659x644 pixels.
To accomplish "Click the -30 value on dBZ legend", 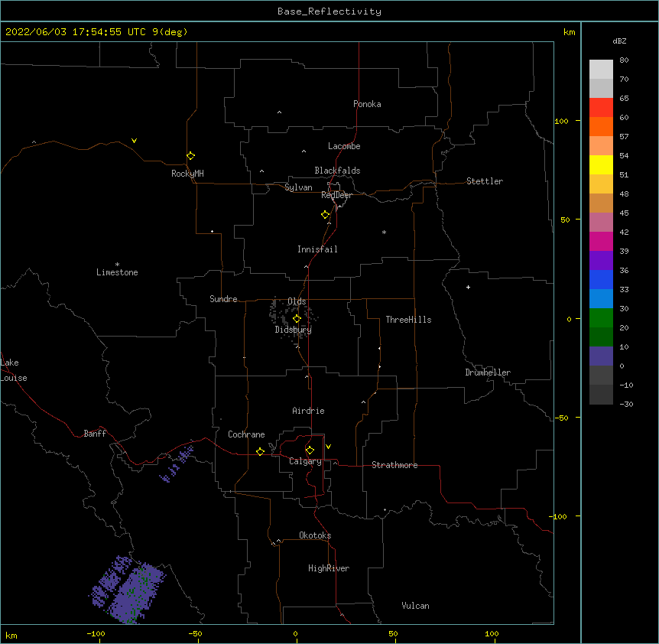I will (x=626, y=404).
